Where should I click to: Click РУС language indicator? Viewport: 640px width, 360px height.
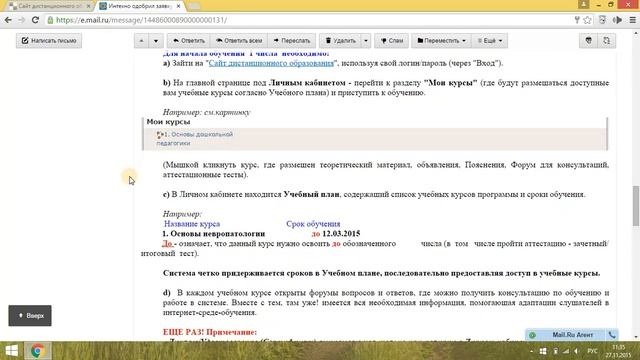(x=592, y=351)
